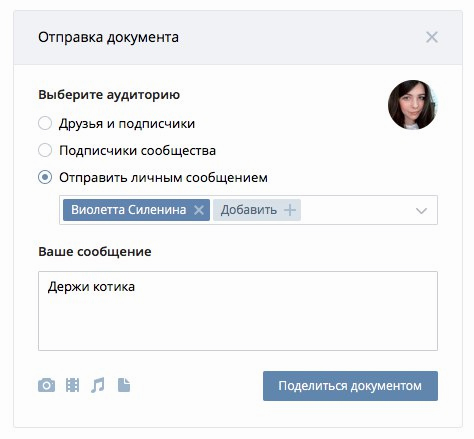Viewport: 474px width, 439px height.
Task: Click the Поделиться документом button
Action: [350, 386]
